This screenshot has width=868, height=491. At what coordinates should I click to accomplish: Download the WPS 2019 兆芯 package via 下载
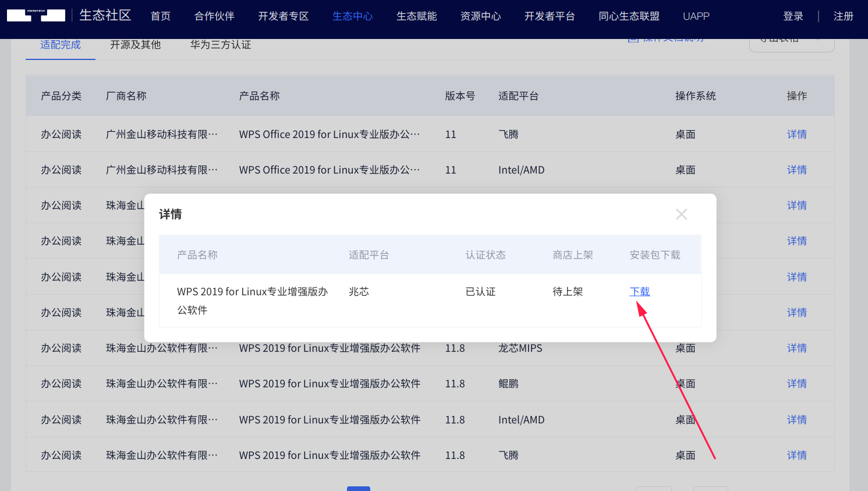(x=639, y=291)
